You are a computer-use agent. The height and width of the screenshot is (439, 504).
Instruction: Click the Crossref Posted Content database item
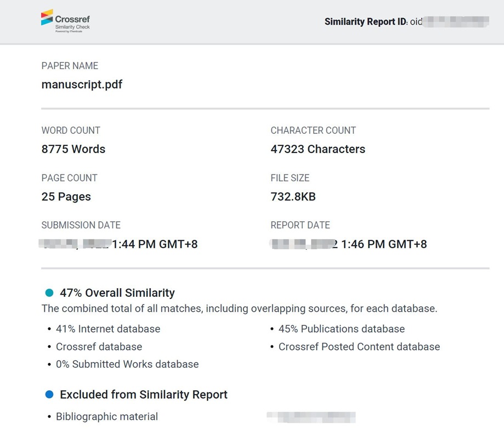tap(359, 346)
